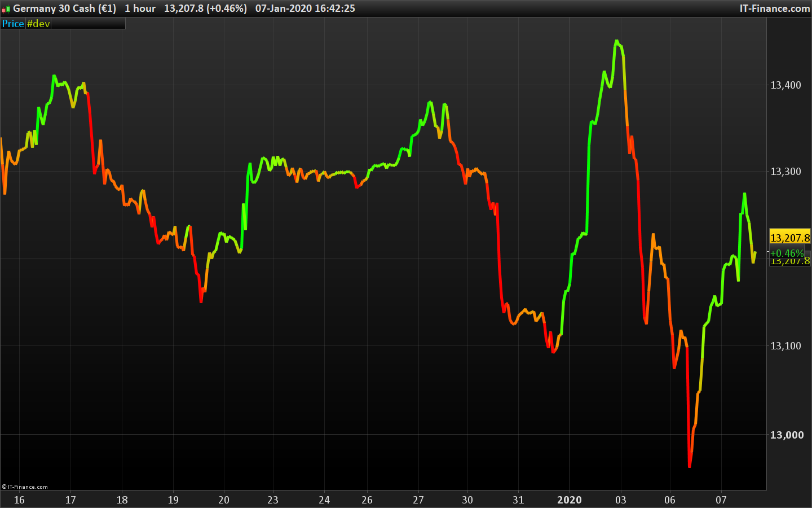This screenshot has width=812, height=508.
Task: Select the #dev indicator label
Action: [x=38, y=24]
